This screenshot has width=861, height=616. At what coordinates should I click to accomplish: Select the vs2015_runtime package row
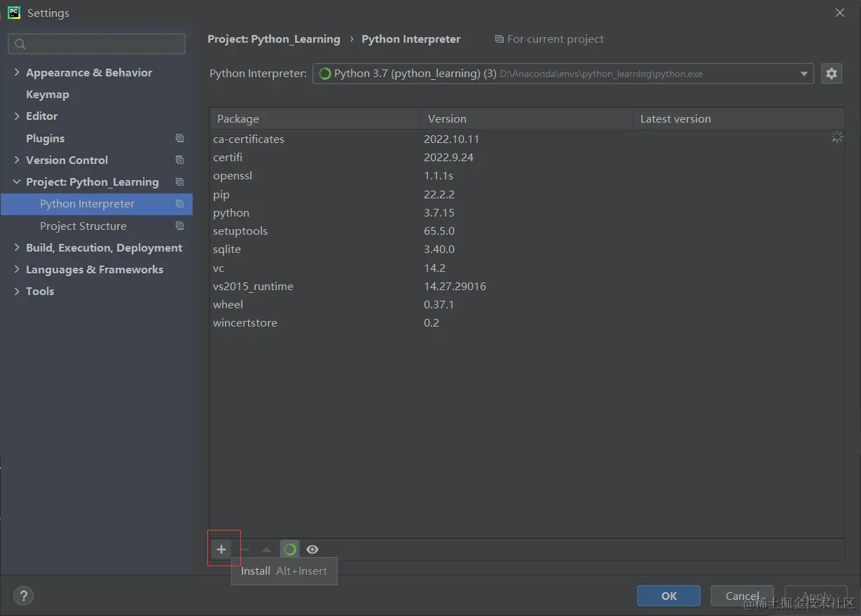coord(527,286)
